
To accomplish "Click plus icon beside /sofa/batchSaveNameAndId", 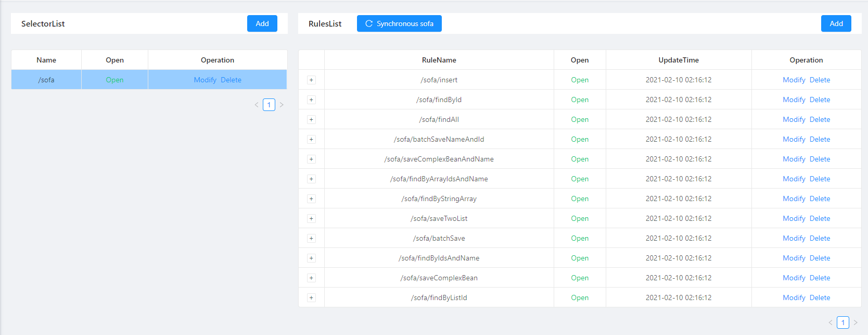I will pyautogui.click(x=311, y=139).
